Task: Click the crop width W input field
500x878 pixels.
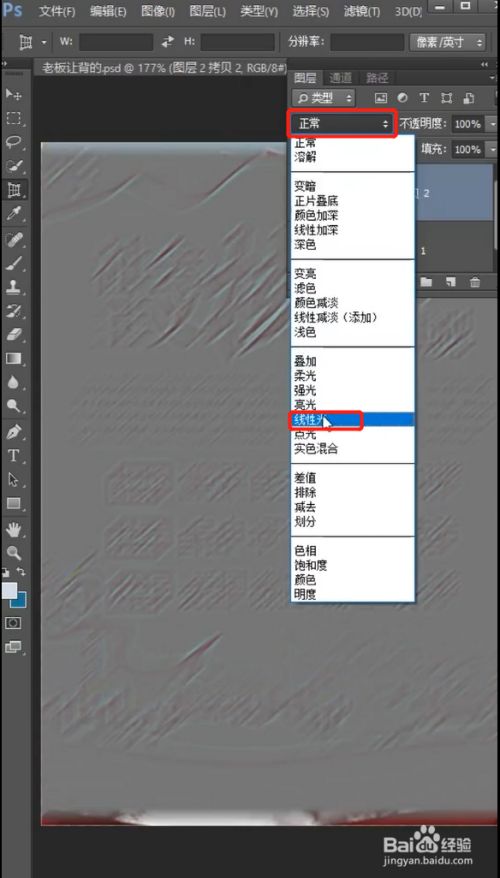Action: (x=116, y=42)
